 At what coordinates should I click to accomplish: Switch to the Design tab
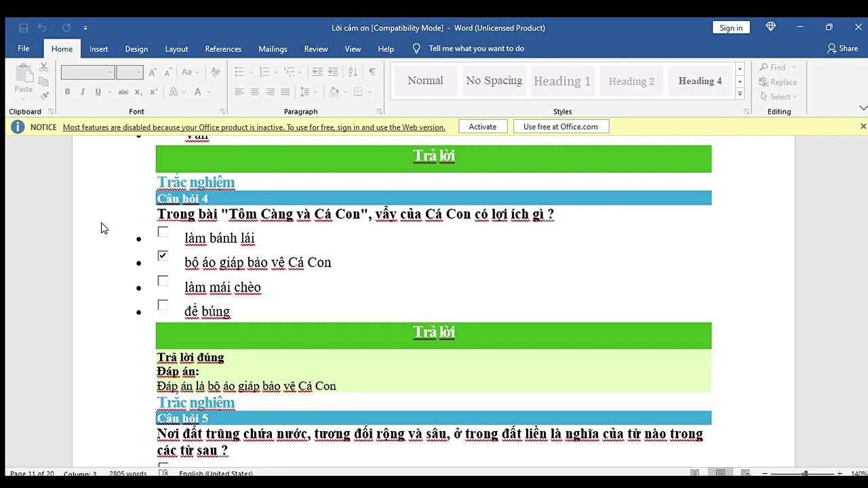(136, 49)
